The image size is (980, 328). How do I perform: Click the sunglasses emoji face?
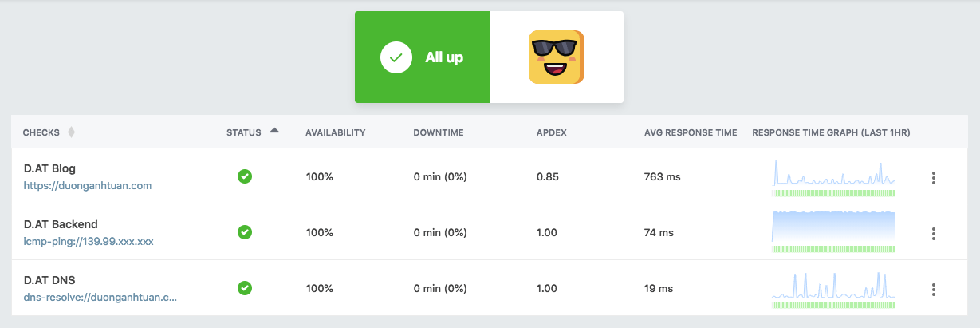557,57
